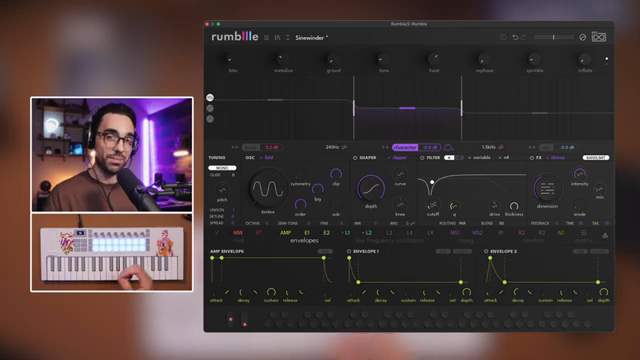The image size is (640, 360).
Task: Open the preset library browser icon
Action: pyautogui.click(x=278, y=38)
